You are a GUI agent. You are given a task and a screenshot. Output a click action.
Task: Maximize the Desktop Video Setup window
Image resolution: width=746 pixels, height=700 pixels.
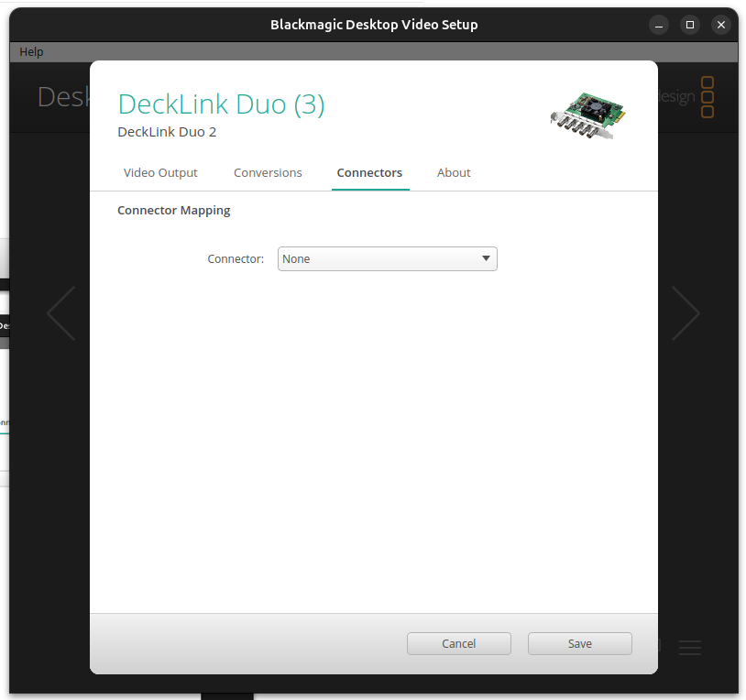(690, 25)
